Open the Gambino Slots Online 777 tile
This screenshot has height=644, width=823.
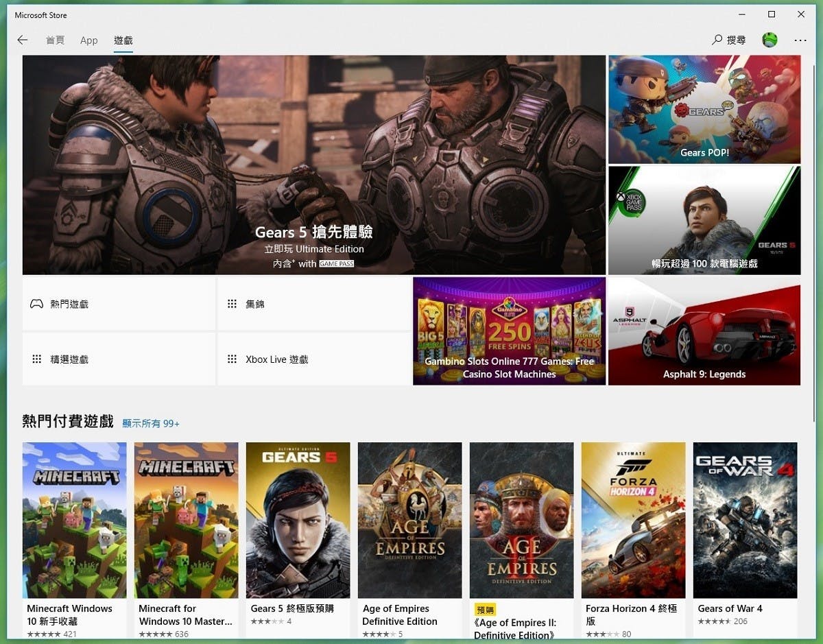point(509,331)
